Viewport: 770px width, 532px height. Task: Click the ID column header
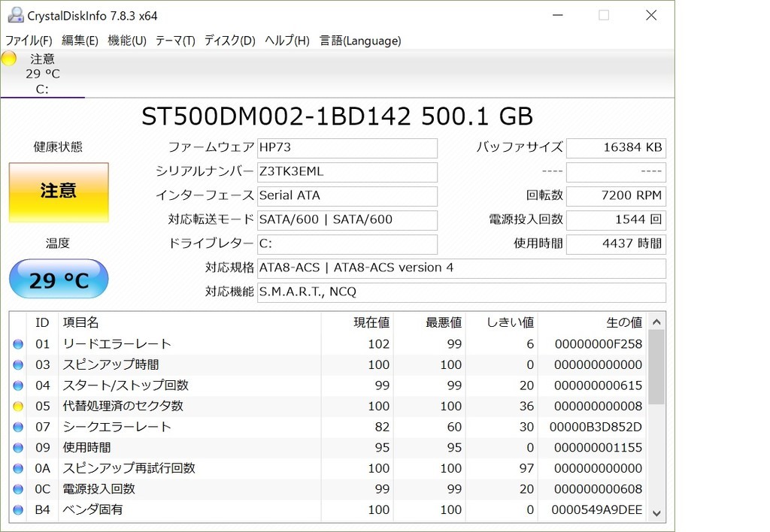pyautogui.click(x=42, y=322)
